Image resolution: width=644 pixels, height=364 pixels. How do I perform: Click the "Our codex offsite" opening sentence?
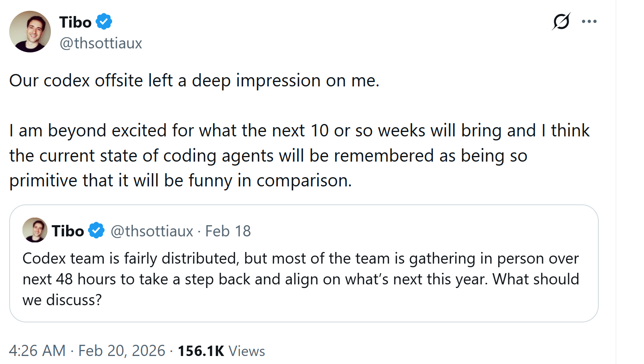tap(194, 80)
